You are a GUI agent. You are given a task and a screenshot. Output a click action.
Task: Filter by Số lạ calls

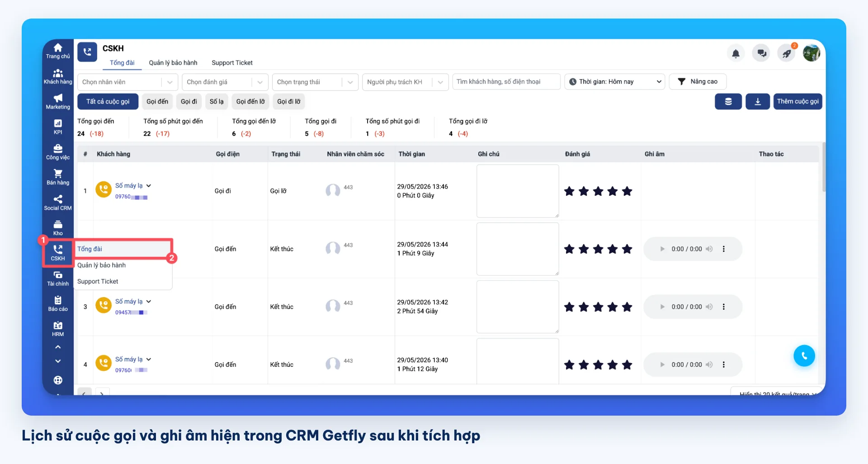point(217,101)
